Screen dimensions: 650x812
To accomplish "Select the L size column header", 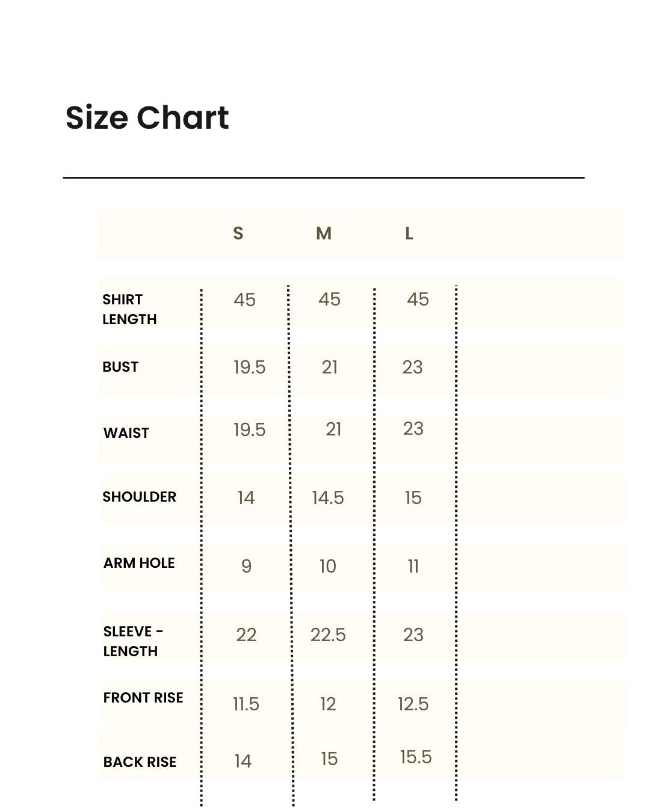I will coord(409,233).
